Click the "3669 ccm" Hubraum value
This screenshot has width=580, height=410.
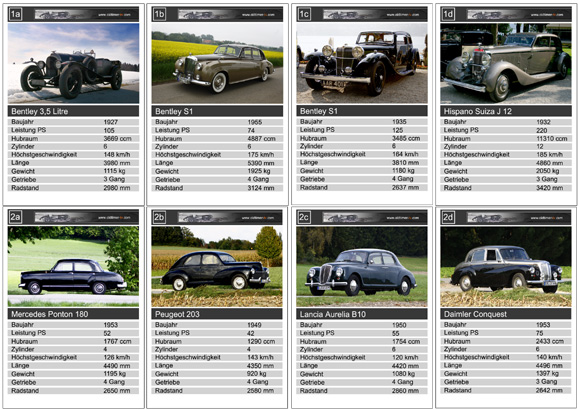117,138
